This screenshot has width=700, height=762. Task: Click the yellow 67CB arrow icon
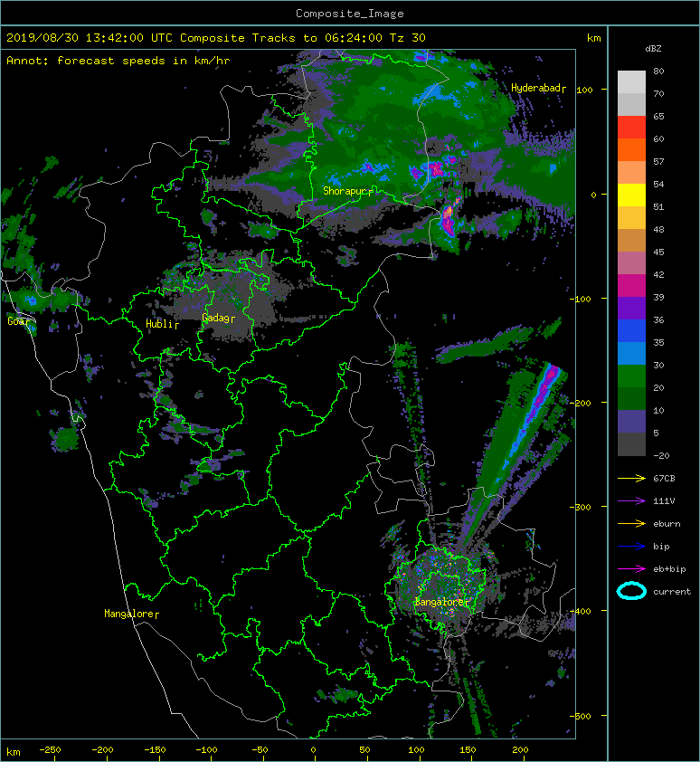(x=631, y=478)
